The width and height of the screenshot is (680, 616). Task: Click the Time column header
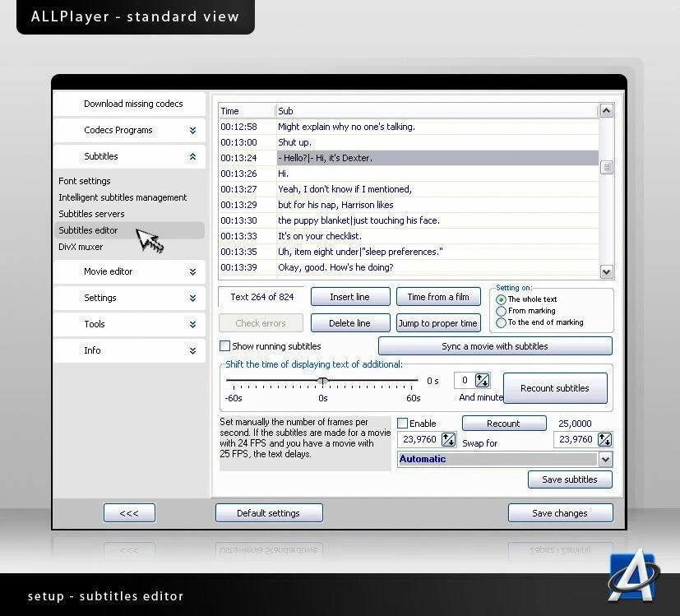pos(247,111)
